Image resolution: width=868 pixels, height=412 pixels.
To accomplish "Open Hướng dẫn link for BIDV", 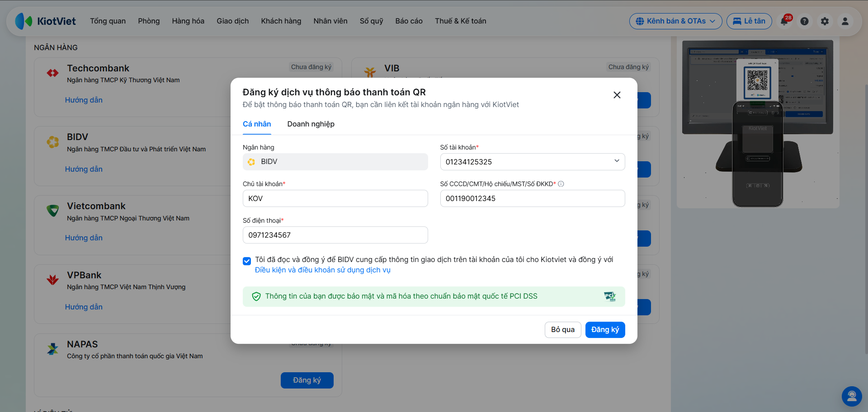I will pyautogui.click(x=84, y=169).
